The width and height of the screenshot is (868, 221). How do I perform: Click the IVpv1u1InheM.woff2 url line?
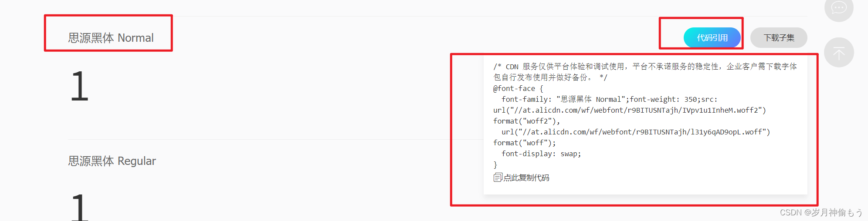click(630, 110)
